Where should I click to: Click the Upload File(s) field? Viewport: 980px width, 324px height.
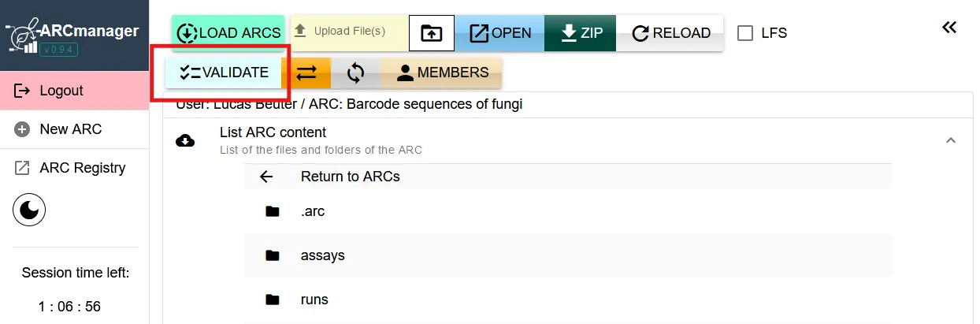tap(349, 32)
